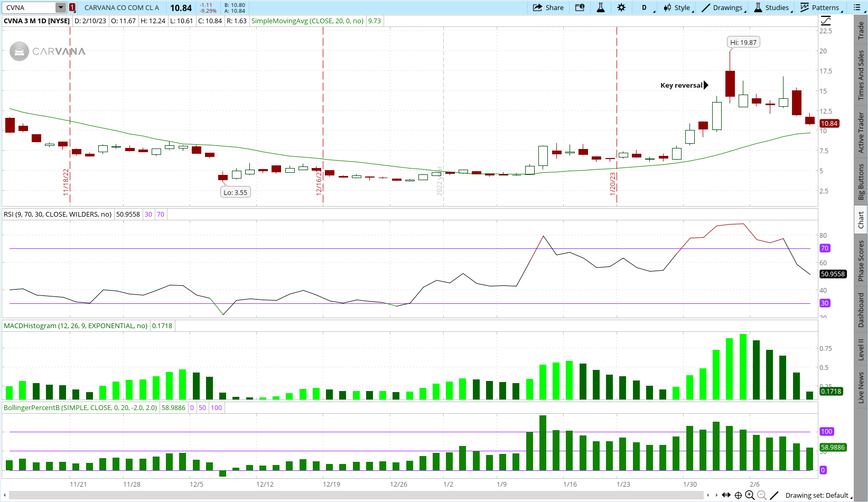
Task: Toggle the price axis scale icon
Action: pos(826,21)
